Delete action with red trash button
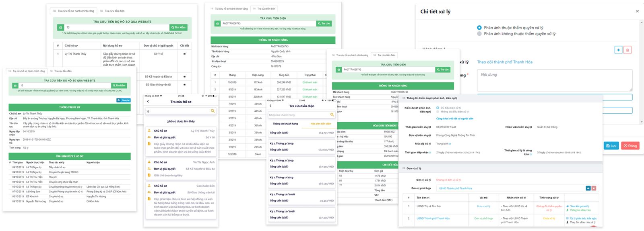The image size is (644, 231). click(x=627, y=50)
